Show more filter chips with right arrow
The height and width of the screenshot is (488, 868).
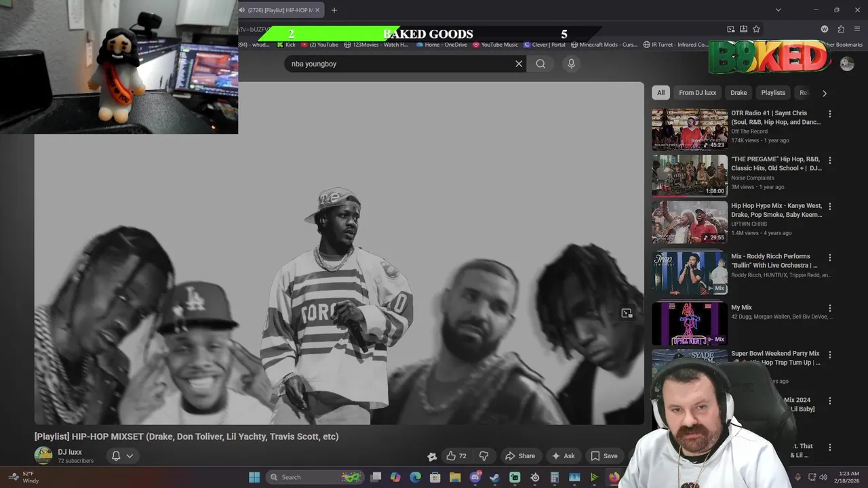[825, 93]
